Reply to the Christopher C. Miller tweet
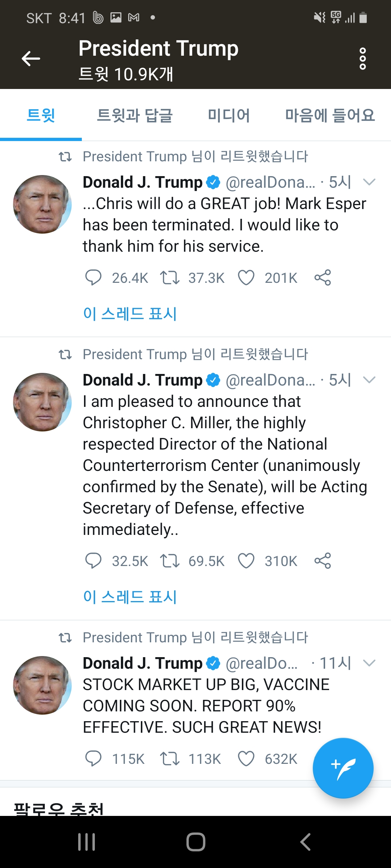 coord(93,561)
